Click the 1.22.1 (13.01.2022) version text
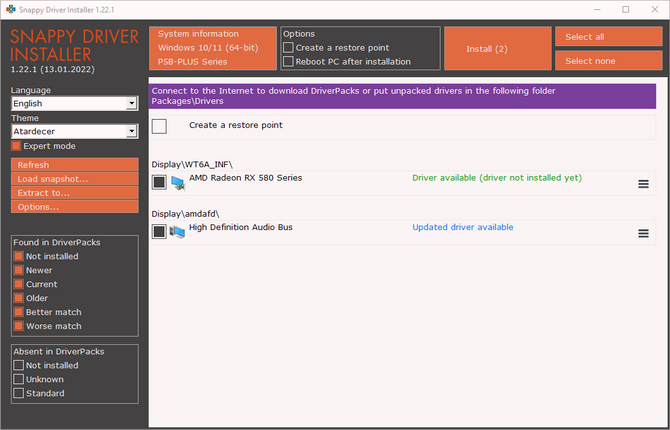Screen dimensions: 670x430 [x=53, y=69]
